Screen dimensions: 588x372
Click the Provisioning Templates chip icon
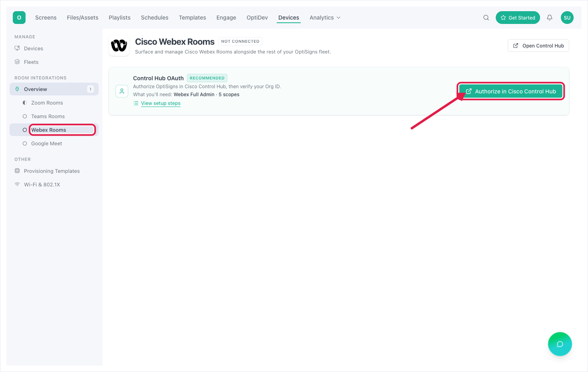(x=17, y=171)
